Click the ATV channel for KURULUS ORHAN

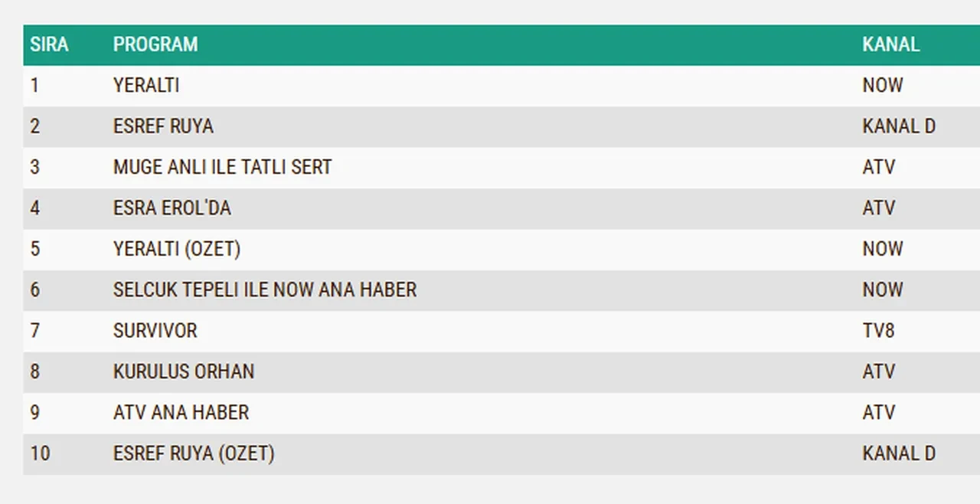[878, 371]
